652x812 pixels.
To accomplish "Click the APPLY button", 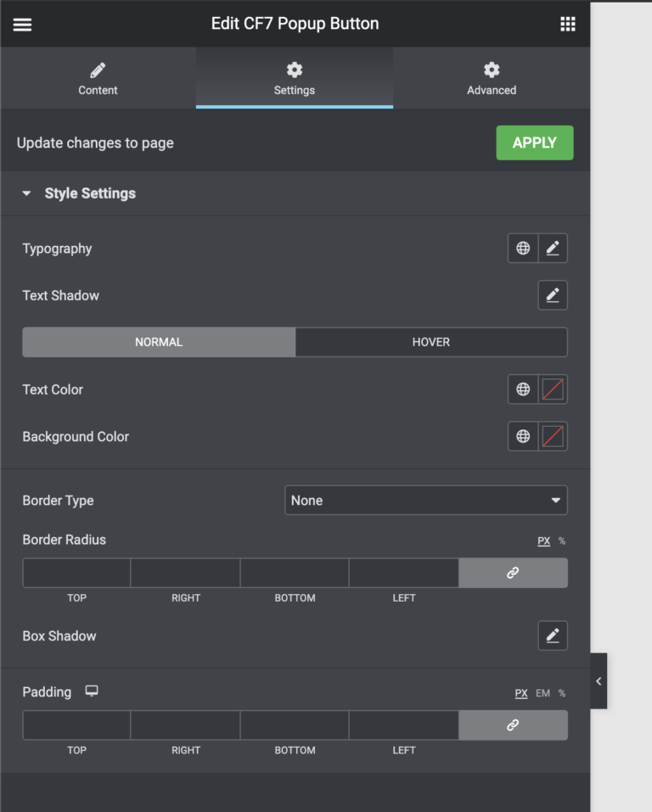I will pos(534,143).
